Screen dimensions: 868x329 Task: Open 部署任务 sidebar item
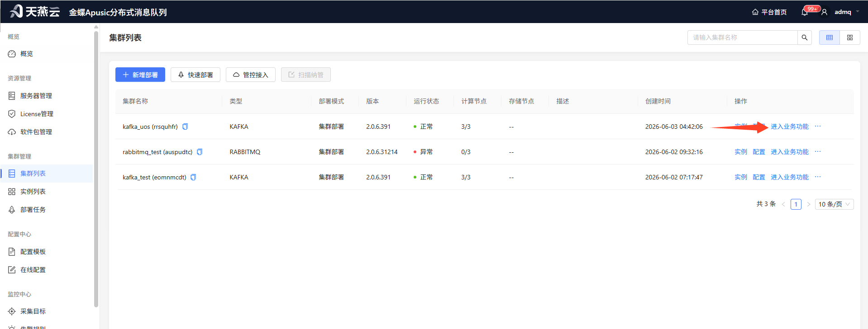[33, 210]
